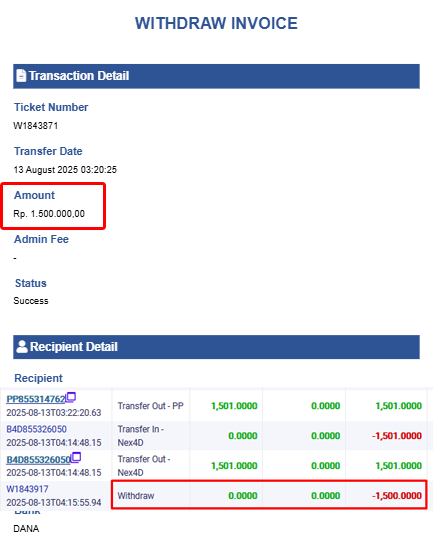The image size is (433, 549).
Task: Select the amount Rp. 1.500.000,00
Action: pyautogui.click(x=49, y=214)
